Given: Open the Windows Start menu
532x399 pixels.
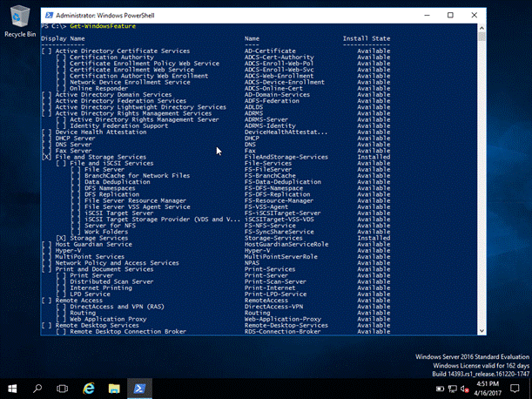Looking at the screenshot, I should point(12,389).
